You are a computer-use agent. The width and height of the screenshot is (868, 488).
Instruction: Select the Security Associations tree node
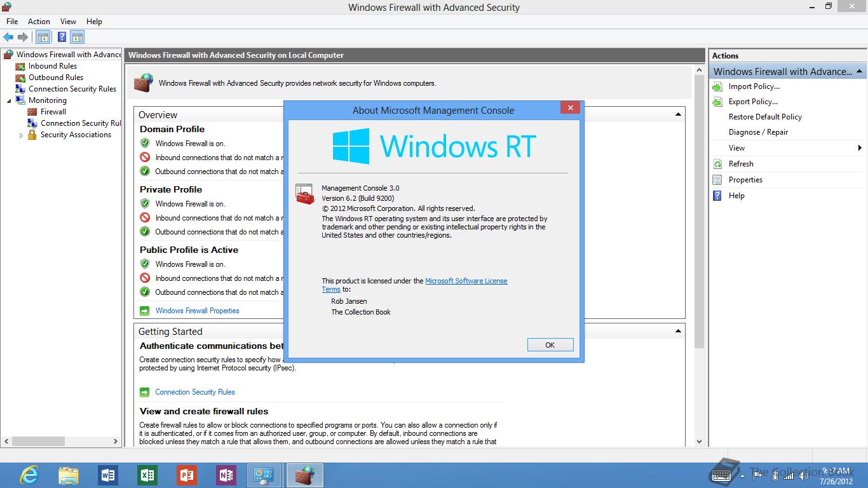pos(76,135)
